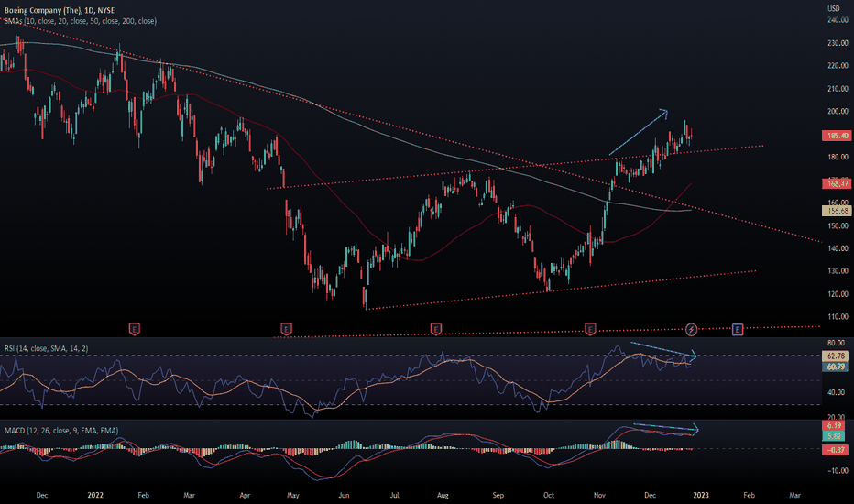
Task: Click the 6.19 MACD value label
Action: tap(834, 425)
